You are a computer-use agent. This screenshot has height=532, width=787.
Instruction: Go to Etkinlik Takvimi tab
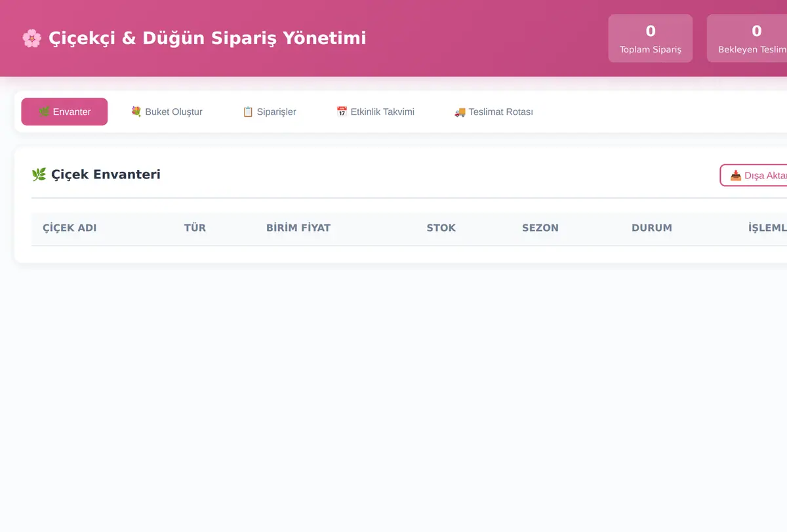point(375,112)
